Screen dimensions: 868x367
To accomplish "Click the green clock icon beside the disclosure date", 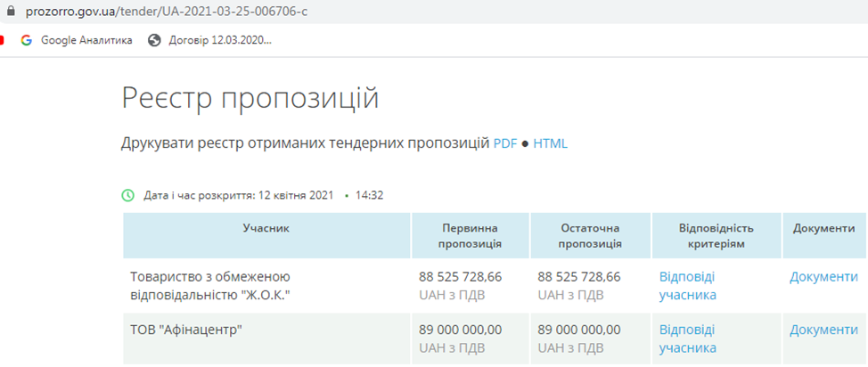I will [x=128, y=195].
